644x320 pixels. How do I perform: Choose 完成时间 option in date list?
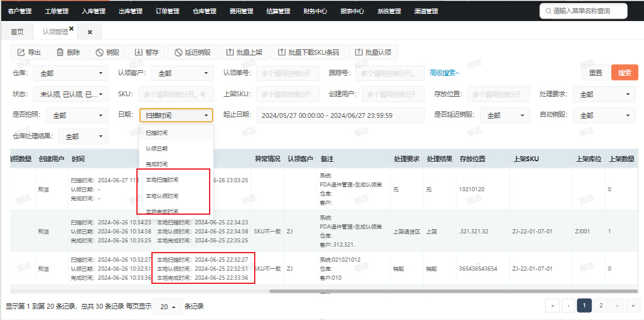click(176, 164)
